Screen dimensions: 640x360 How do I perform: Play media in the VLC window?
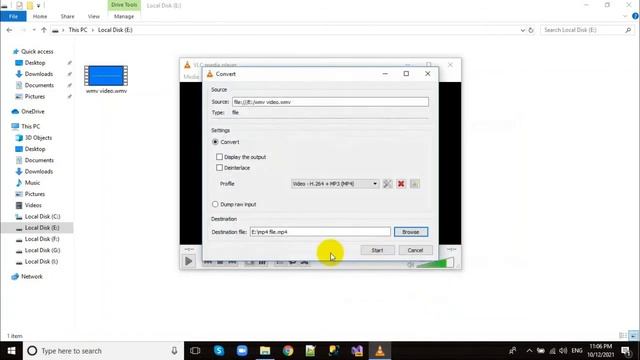(189, 261)
